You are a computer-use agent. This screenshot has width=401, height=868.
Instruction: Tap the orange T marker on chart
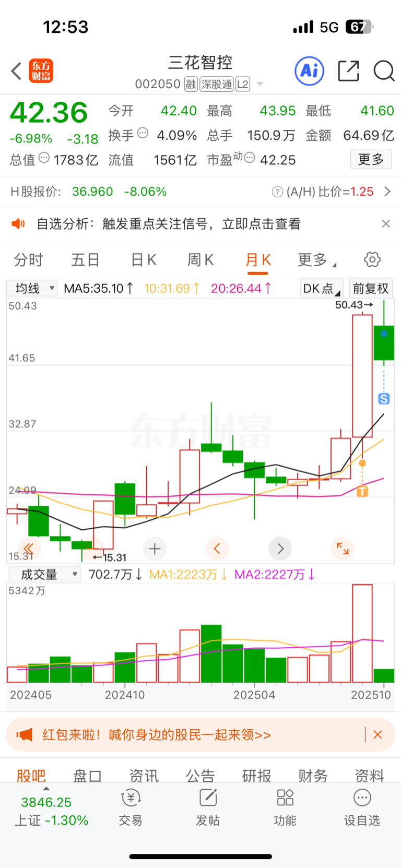point(362,491)
